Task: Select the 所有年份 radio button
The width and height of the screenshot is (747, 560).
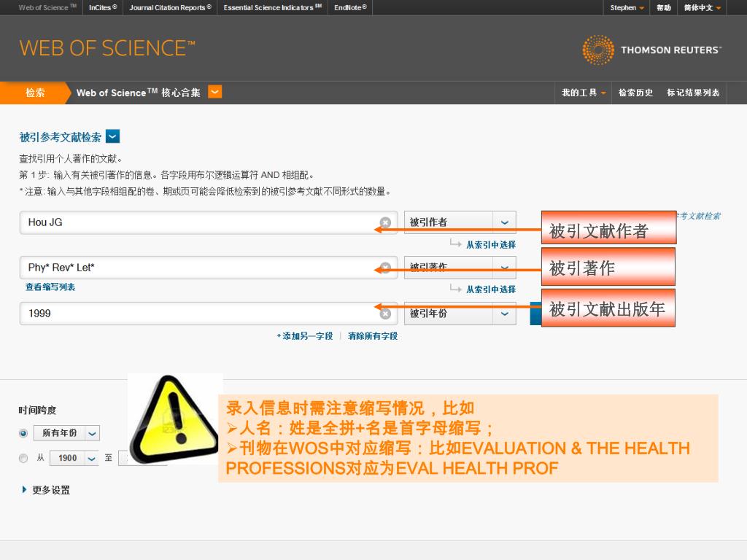Action: coord(23,433)
